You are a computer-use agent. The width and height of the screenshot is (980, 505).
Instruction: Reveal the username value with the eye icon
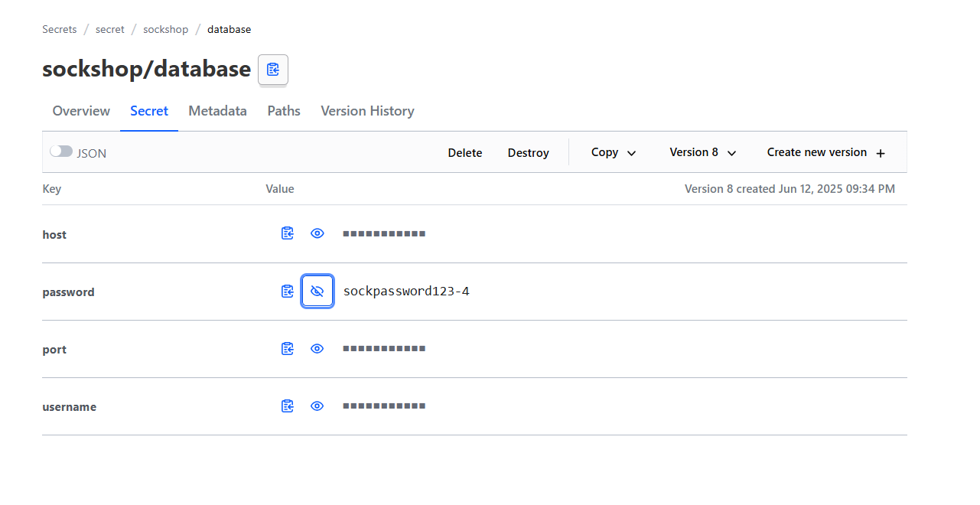click(317, 406)
